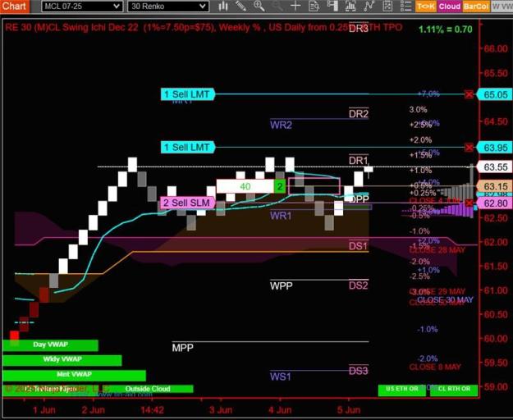Click the US ETH OR green label
513x420 pixels.
401,390
